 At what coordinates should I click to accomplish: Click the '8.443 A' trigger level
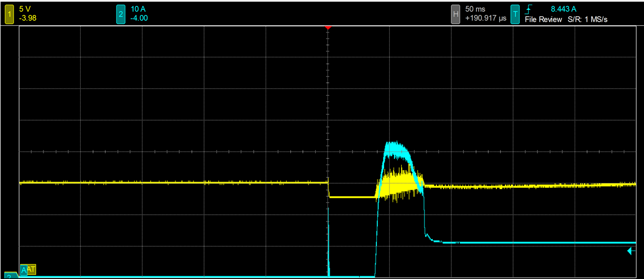pos(565,9)
